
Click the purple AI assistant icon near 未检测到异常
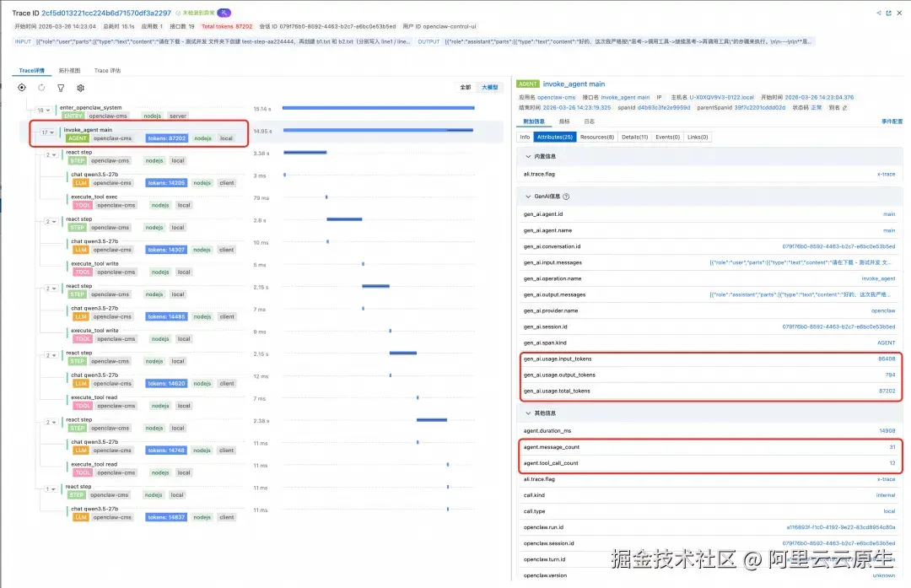pyautogui.click(x=223, y=13)
